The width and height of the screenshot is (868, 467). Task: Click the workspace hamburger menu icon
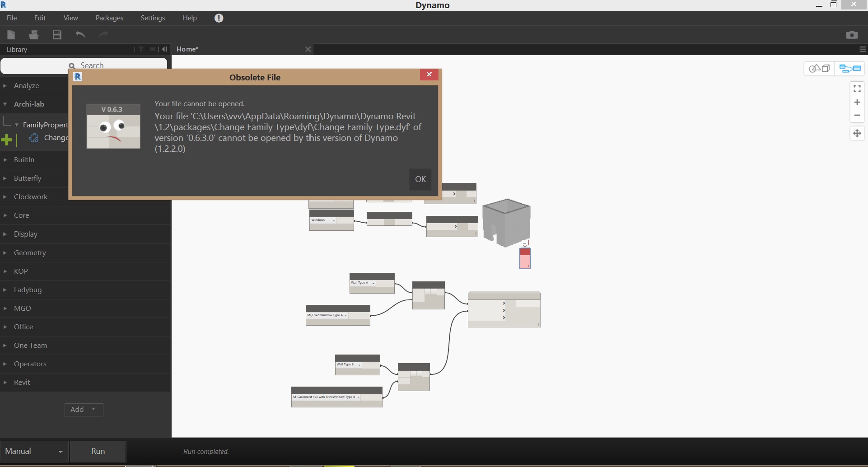coord(863,49)
